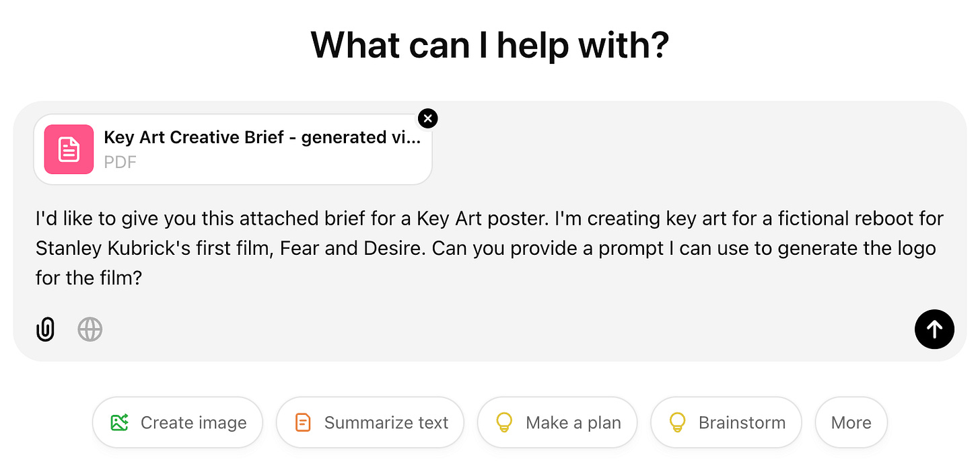Viewport: 980px width, 470px height.
Task: Open the Key Art Creative Brief attachment title
Action: point(262,138)
